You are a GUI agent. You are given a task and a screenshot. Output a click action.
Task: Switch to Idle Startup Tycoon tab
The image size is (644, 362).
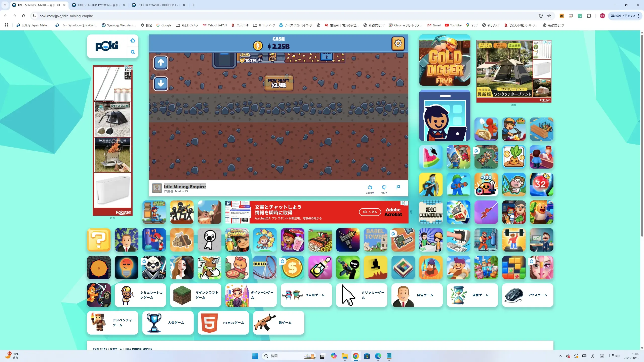[98, 5]
